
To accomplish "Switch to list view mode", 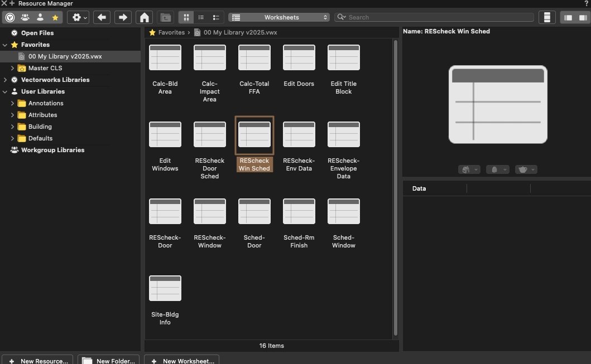I will [201, 17].
